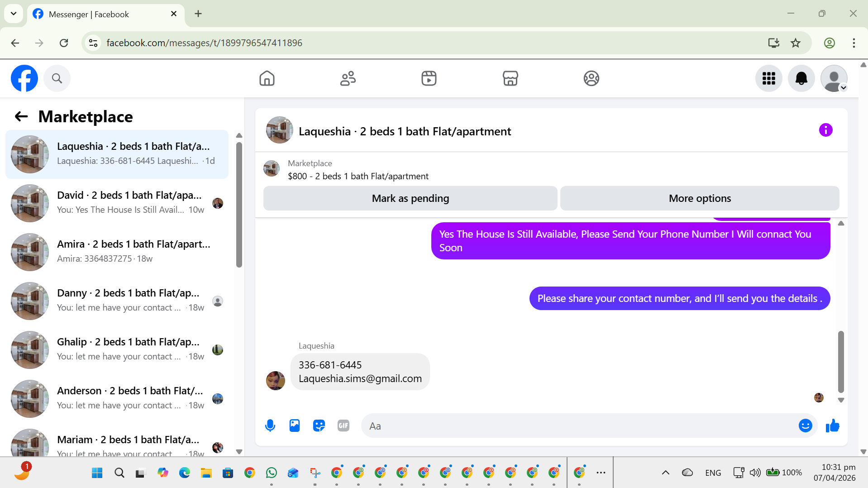This screenshot has height=488, width=868.
Task: Open the browser tab search dropdown
Action: pyautogui.click(x=14, y=14)
